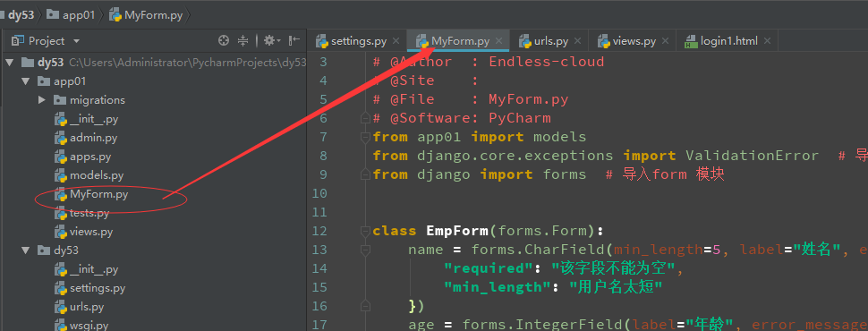Open settings.py in project tree
The image size is (868, 331).
[98, 288]
